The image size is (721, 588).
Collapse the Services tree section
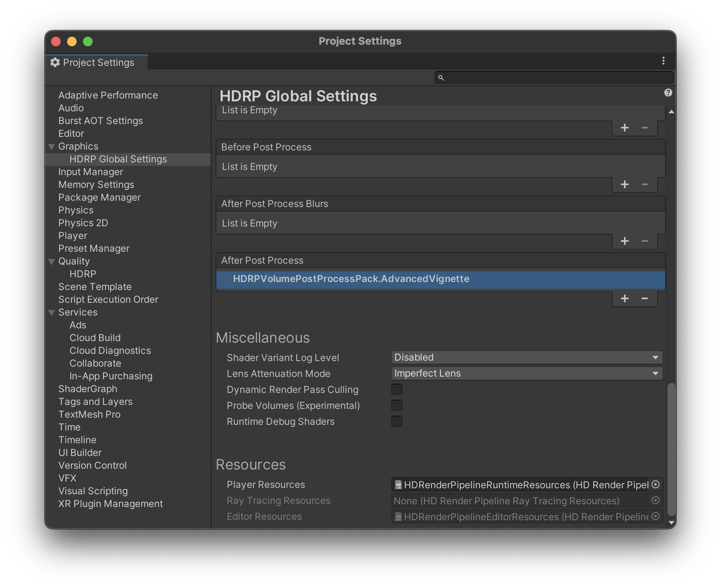coord(51,313)
